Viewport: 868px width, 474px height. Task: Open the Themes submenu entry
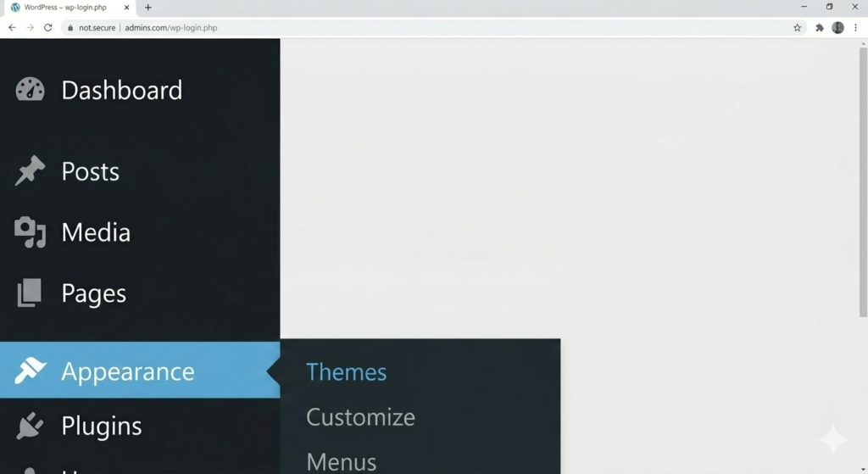[x=346, y=372]
